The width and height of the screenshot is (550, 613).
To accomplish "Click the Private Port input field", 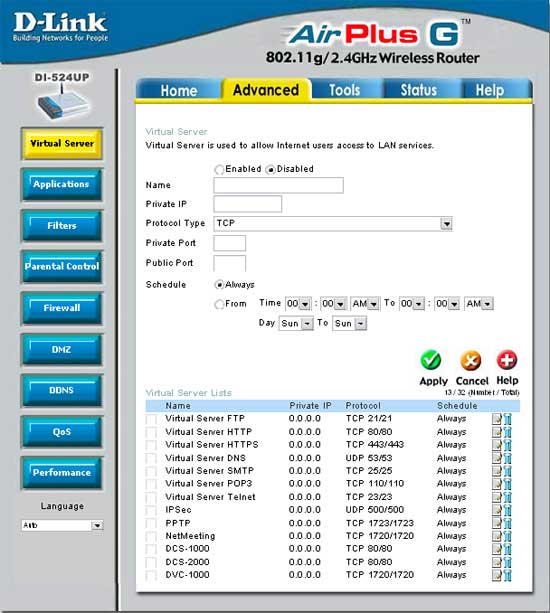I will (x=229, y=243).
